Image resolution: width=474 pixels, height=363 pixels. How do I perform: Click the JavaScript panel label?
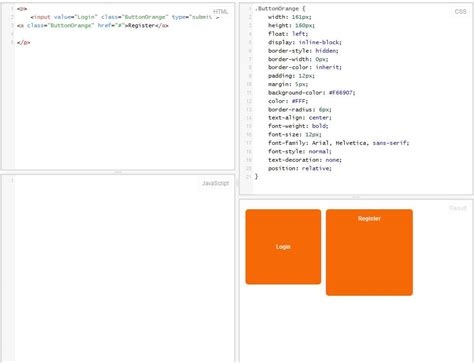[215, 183]
